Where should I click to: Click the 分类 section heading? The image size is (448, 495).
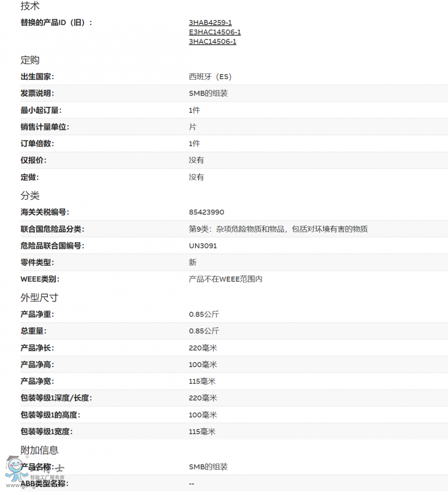(30, 196)
